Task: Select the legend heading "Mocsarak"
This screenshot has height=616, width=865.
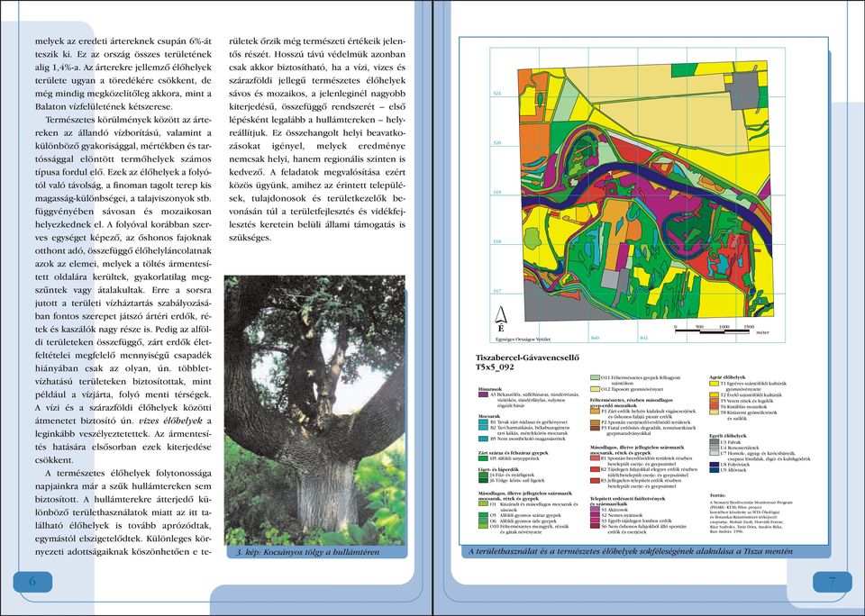Action: tap(488, 416)
